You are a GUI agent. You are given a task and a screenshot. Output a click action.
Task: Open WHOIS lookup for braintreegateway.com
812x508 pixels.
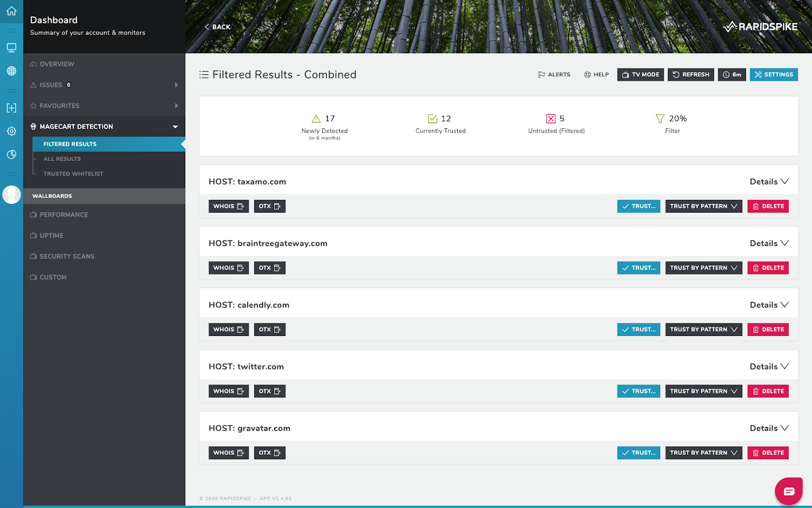coord(228,268)
